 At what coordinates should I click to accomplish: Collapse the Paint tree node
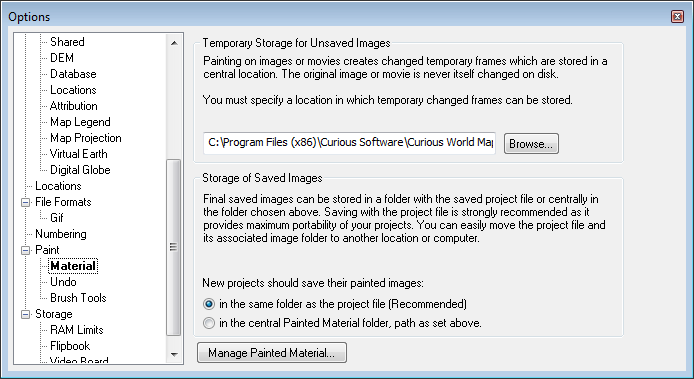pyautogui.click(x=26, y=250)
